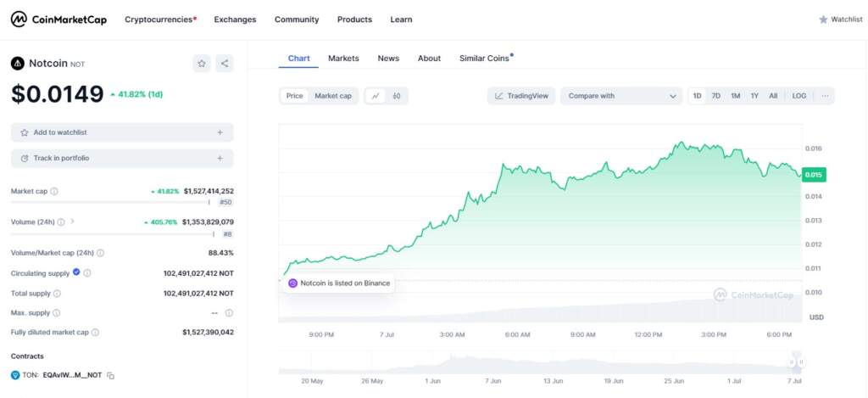Click the mini timeline overview chart
Viewport: 868px width, 398px height.
click(540, 362)
